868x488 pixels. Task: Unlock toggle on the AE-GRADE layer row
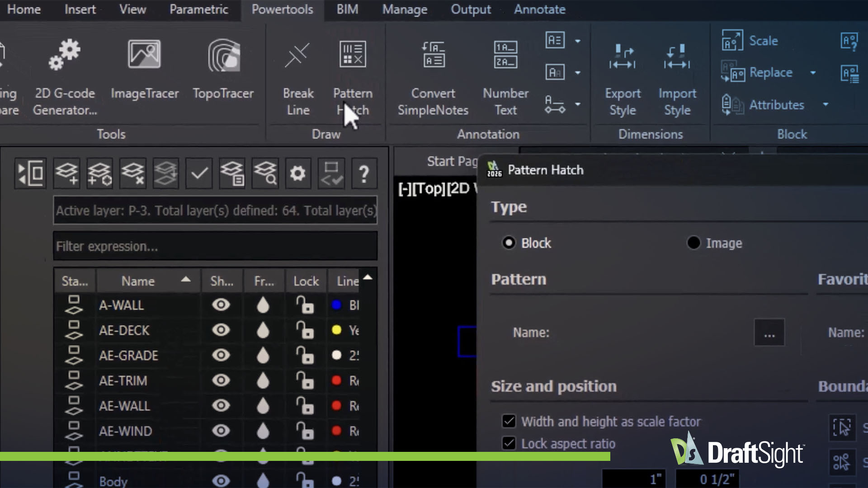(x=305, y=356)
